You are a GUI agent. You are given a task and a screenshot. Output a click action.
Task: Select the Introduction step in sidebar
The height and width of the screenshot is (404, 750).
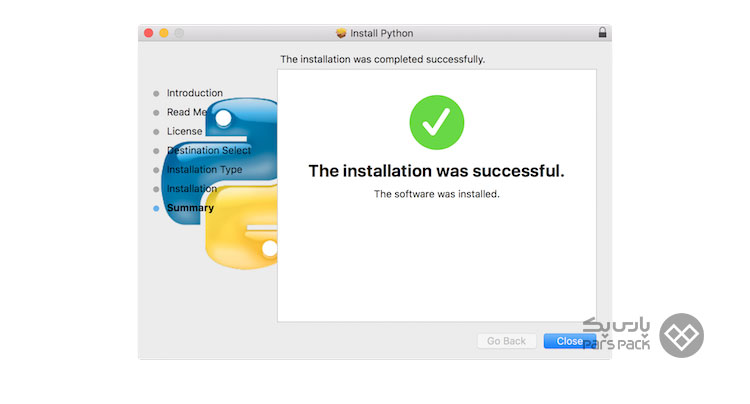[x=194, y=93]
